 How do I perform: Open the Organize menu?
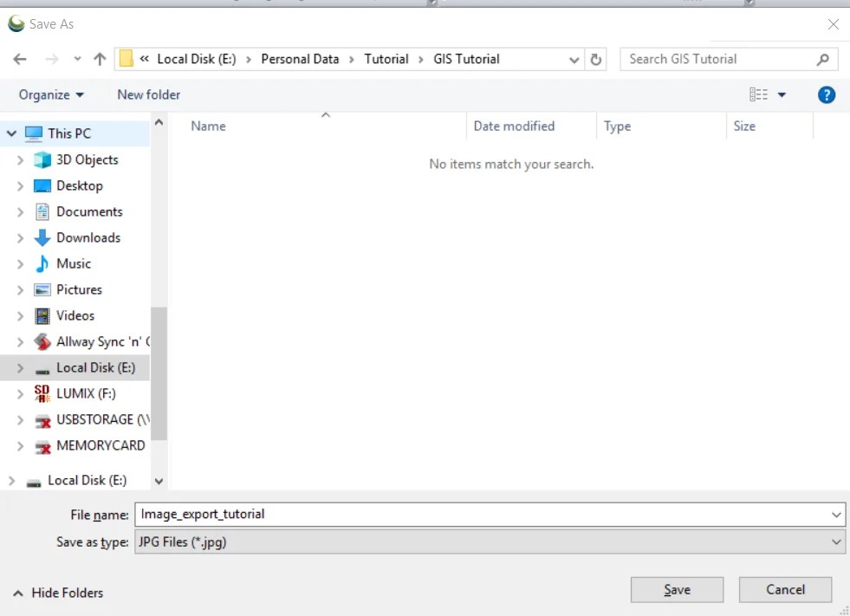click(x=50, y=94)
